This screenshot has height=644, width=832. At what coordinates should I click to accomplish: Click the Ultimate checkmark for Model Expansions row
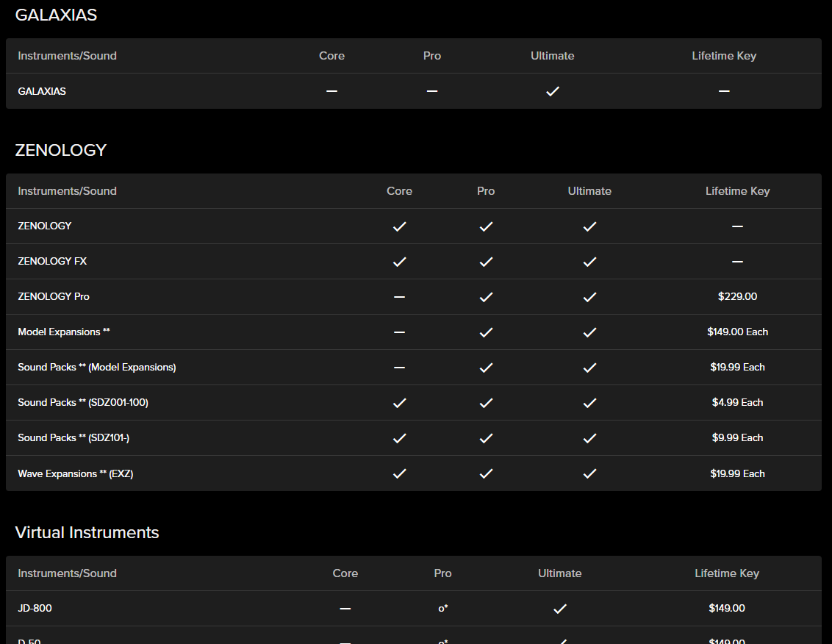tap(589, 332)
